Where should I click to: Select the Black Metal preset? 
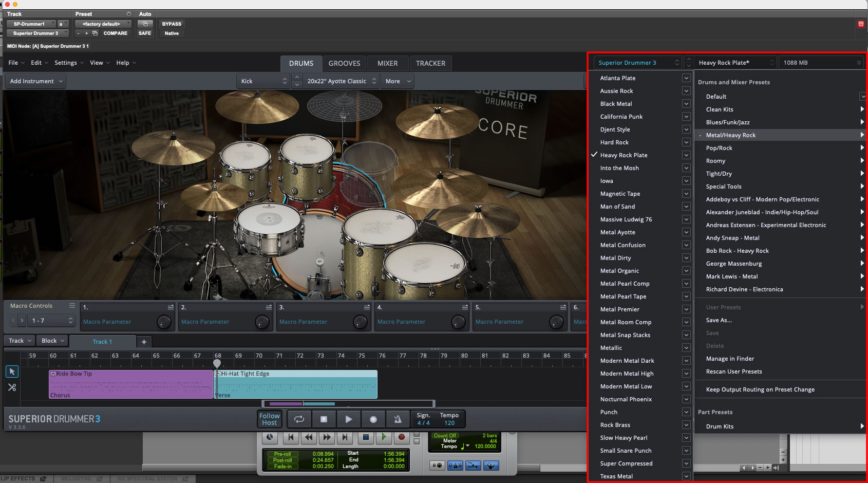(616, 104)
